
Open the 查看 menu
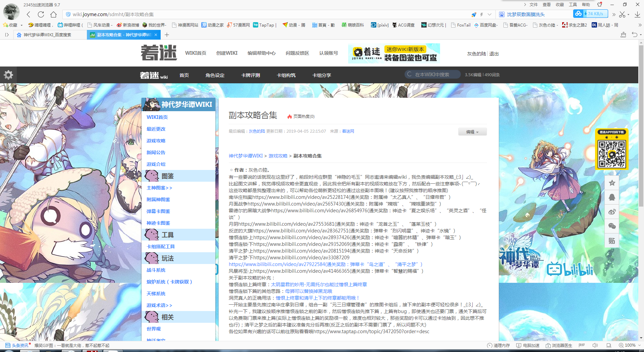tap(547, 4)
